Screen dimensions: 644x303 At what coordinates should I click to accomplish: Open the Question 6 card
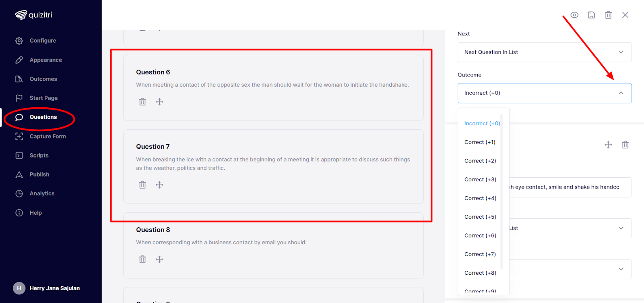tap(273, 88)
